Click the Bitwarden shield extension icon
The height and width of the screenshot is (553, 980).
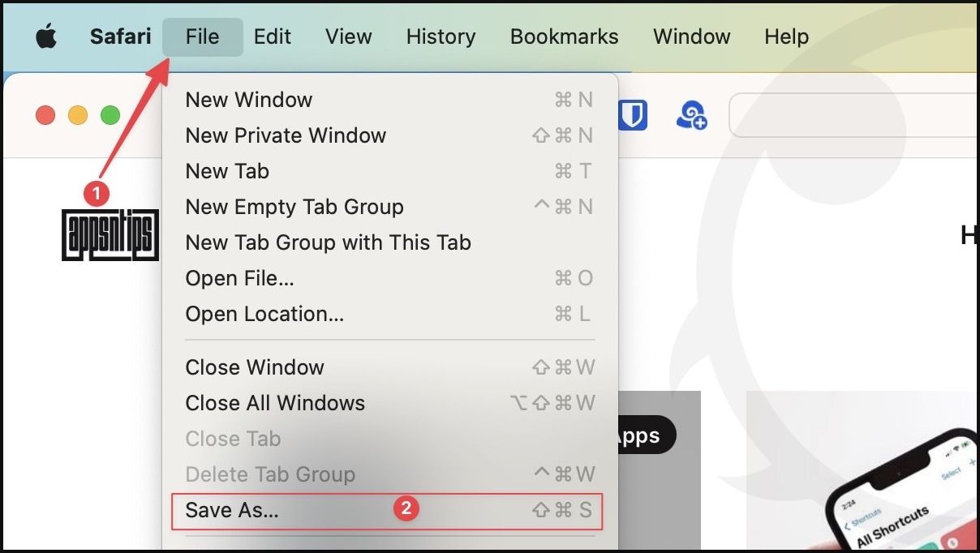point(632,115)
